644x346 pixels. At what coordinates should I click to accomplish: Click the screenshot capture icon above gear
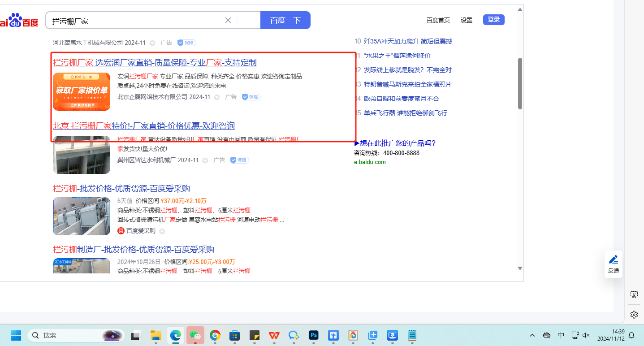(x=634, y=294)
